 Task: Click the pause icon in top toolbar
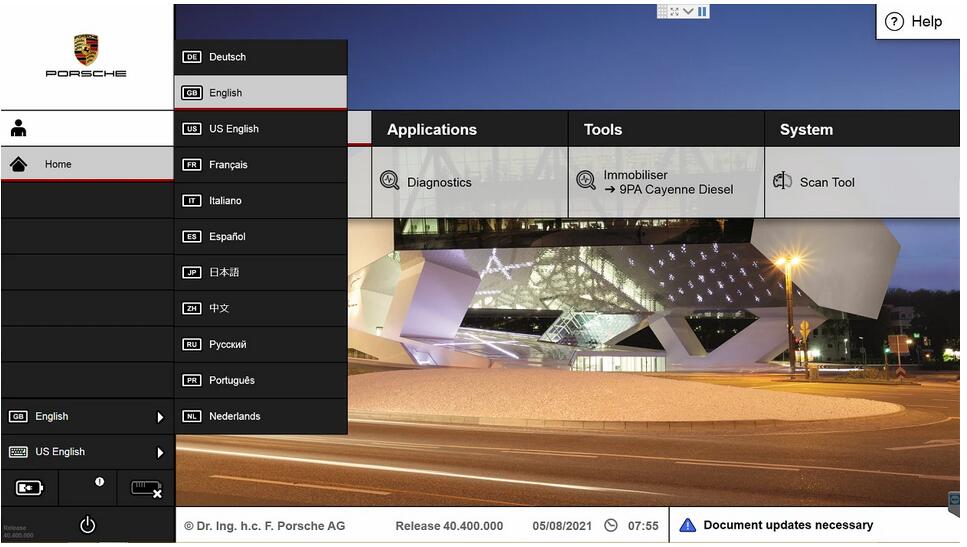pos(702,11)
